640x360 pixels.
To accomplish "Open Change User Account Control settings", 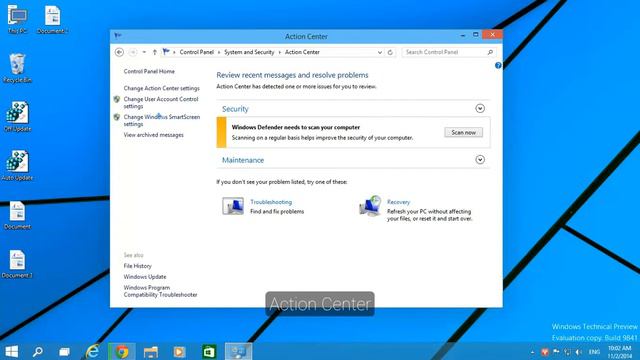I will coord(161,102).
